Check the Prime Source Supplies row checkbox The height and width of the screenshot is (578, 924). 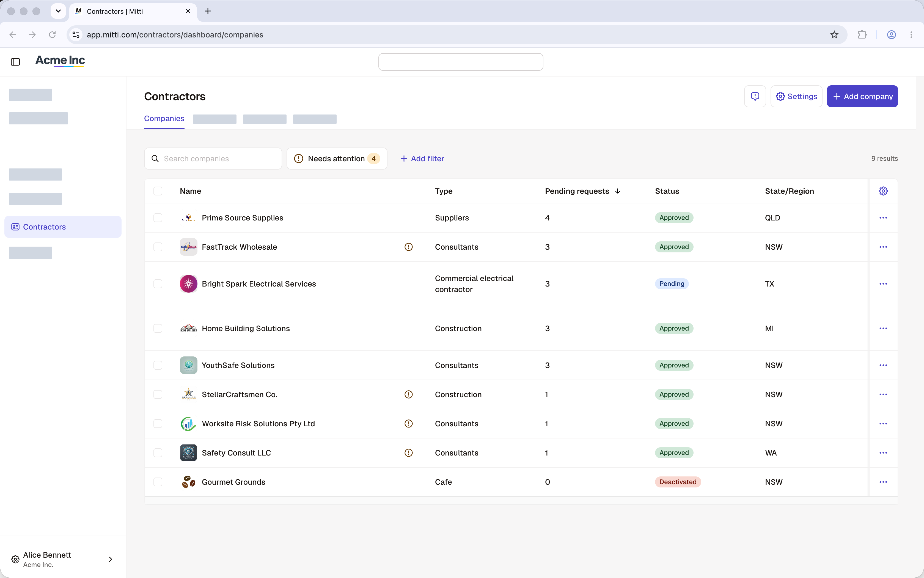tap(158, 218)
